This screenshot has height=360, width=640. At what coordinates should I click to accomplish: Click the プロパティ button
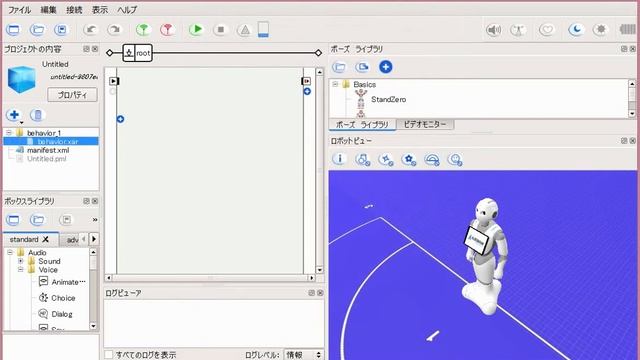coord(72,95)
